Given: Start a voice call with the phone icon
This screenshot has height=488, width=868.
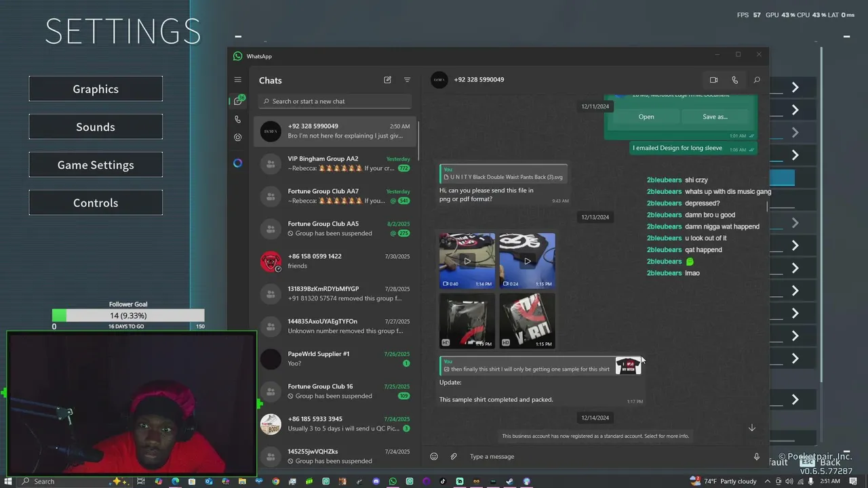Looking at the screenshot, I should click(734, 80).
